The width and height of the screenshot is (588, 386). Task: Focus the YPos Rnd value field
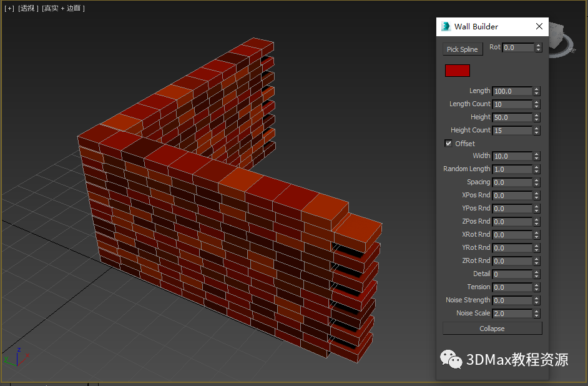(x=512, y=209)
